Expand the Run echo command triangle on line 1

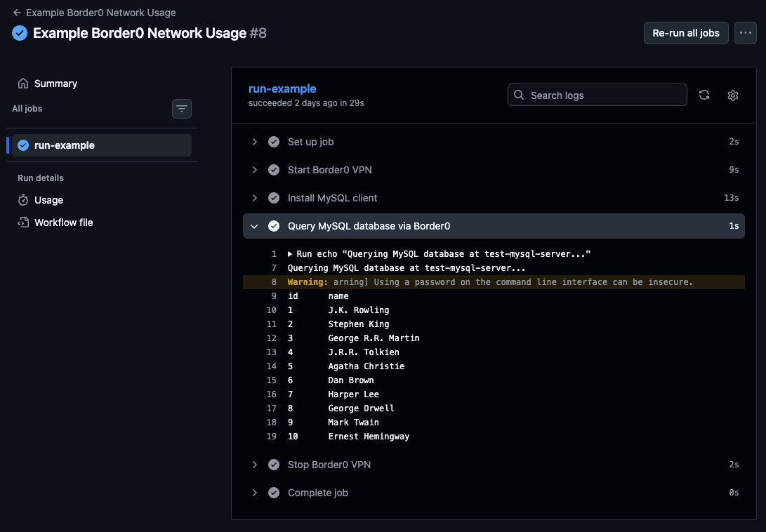(290, 254)
